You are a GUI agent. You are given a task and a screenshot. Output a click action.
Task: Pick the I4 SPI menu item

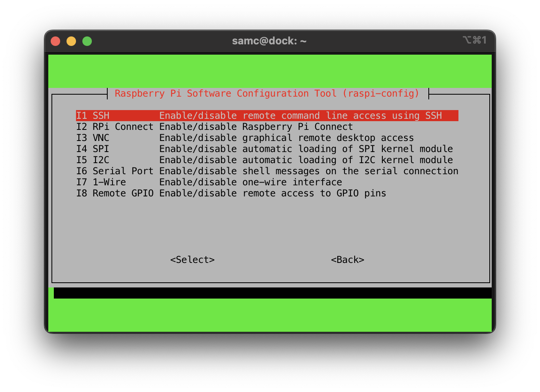point(264,149)
